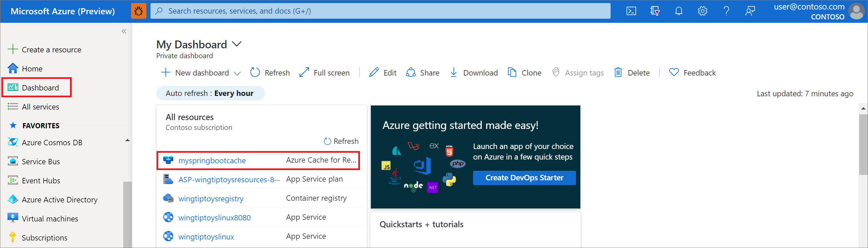The width and height of the screenshot is (868, 248).
Task: Click Last updated: 7 minutes ago text
Action: point(805,94)
